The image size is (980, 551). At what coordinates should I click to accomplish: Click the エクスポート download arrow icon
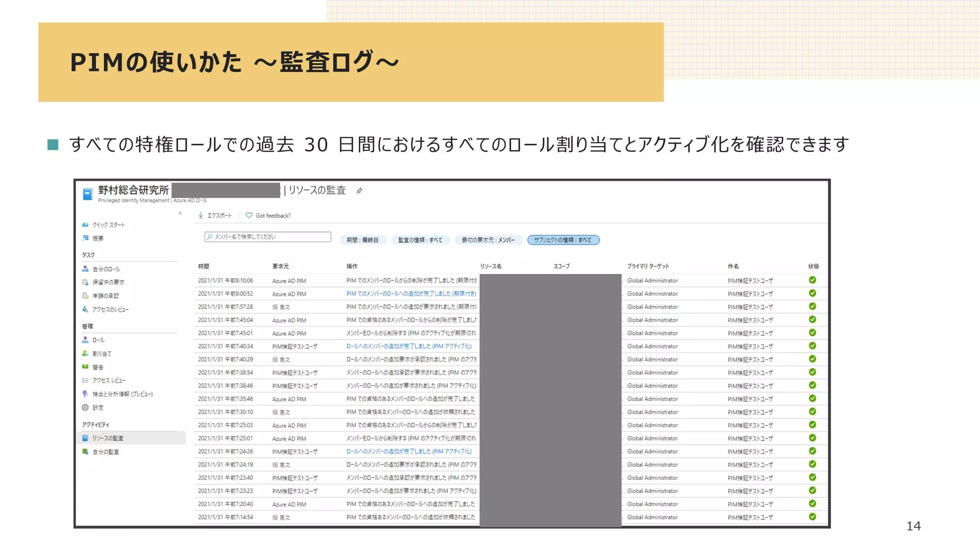[200, 216]
